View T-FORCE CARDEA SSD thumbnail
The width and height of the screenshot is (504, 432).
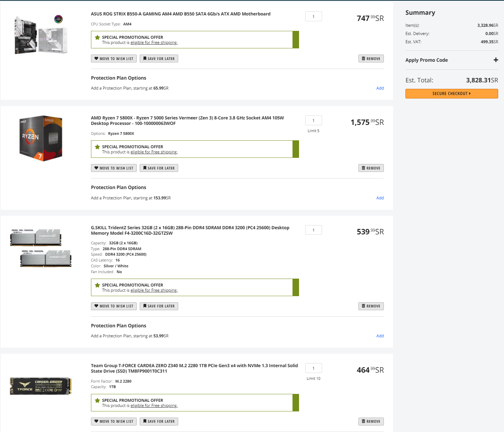41,386
